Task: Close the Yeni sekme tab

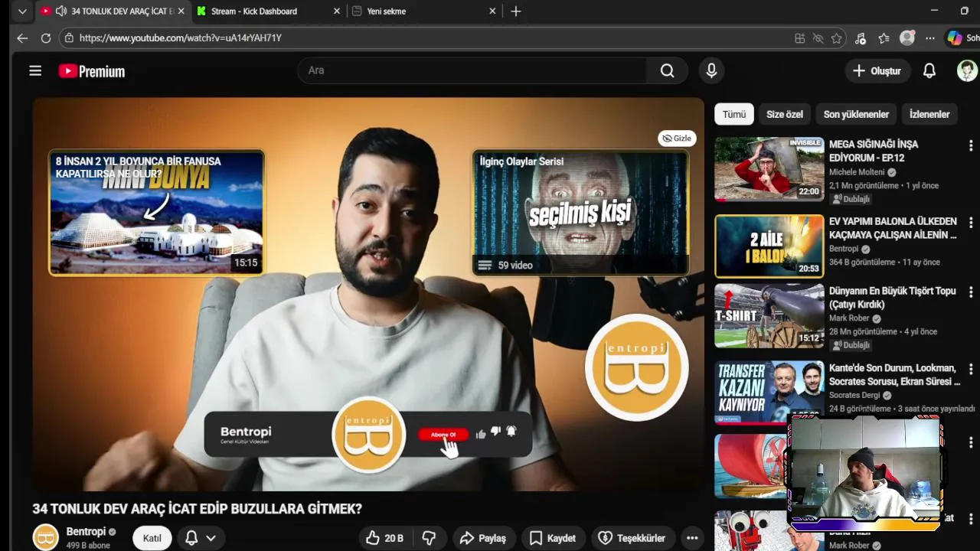Action: coord(492,11)
